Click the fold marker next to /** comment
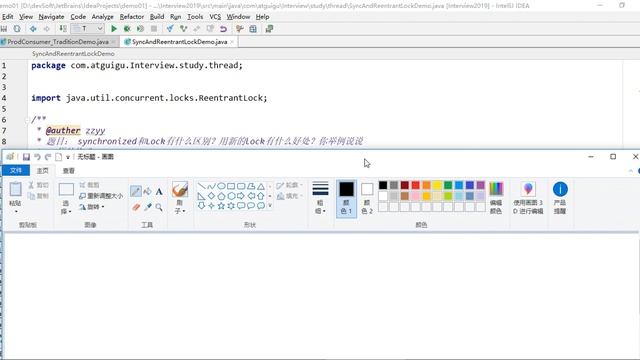Viewport: 640px width, 360px height. pos(27,120)
